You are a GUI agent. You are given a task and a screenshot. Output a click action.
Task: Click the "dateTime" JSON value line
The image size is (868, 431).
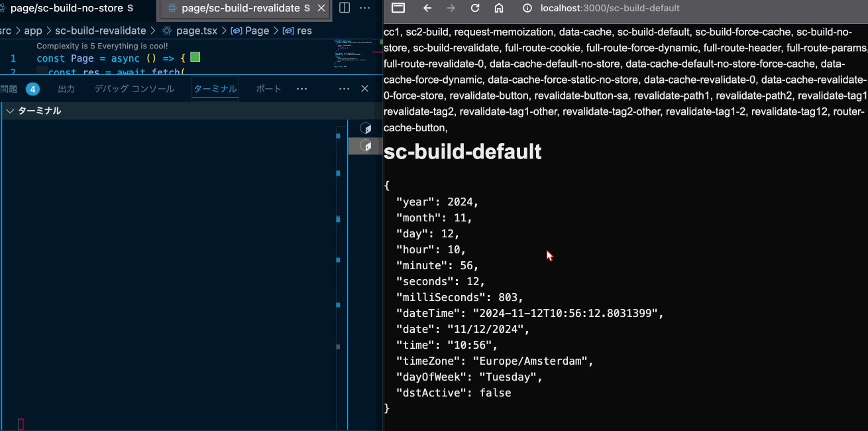pos(529,313)
